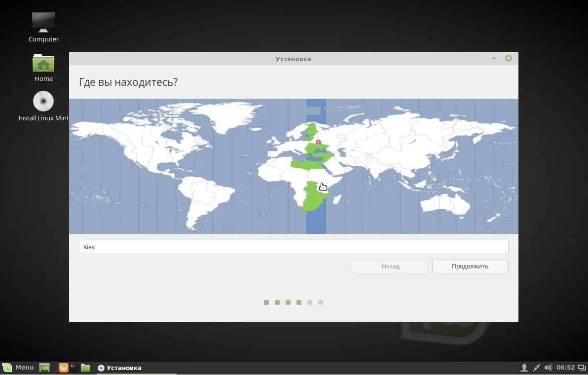Launch the Install Linux Mint disc icon
Viewport: 588px width, 375px height.
[x=43, y=106]
